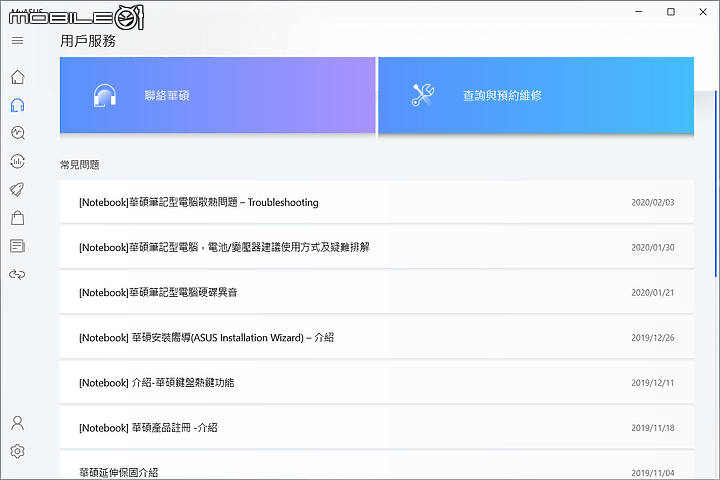Click the date 2019/11/18
The height and width of the screenshot is (480, 720).
coord(652,428)
